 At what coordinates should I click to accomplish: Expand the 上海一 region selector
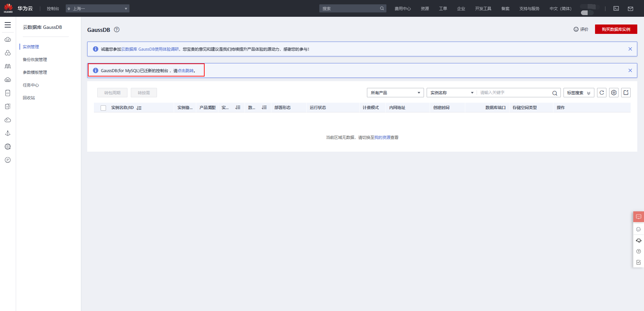[98, 8]
